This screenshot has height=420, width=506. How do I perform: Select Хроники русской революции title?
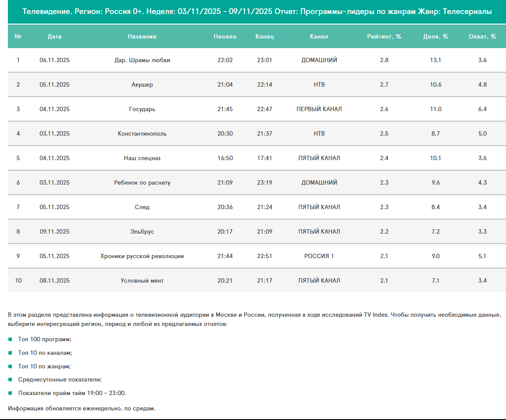click(142, 256)
